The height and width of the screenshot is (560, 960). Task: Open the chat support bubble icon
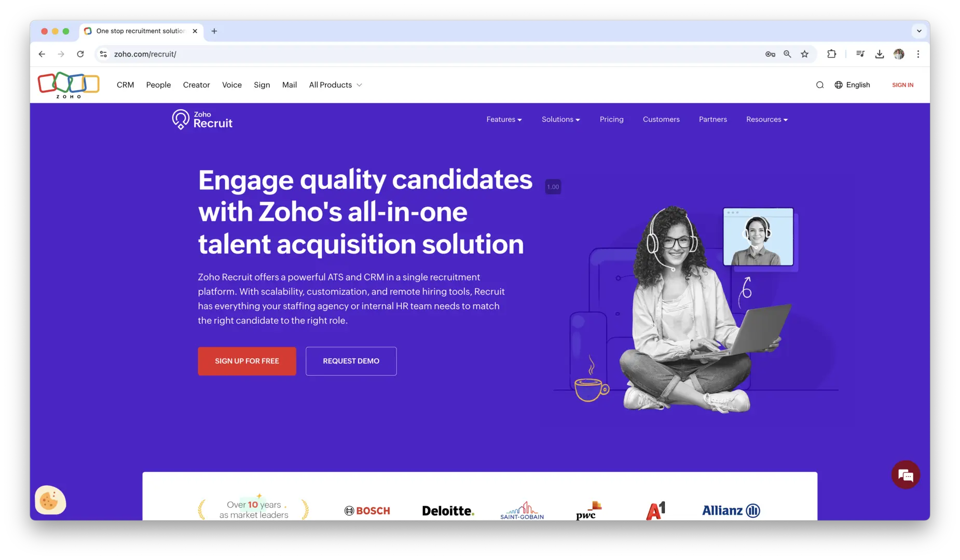tap(906, 474)
